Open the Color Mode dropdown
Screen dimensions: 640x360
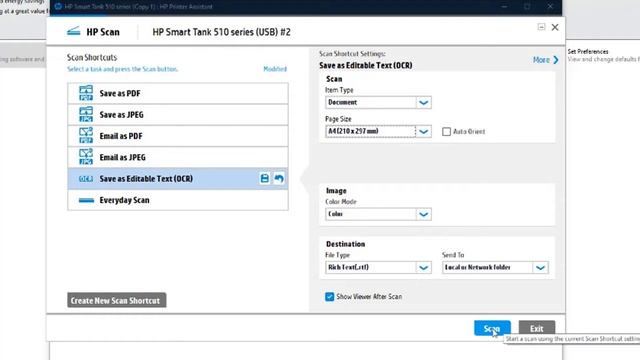423,214
